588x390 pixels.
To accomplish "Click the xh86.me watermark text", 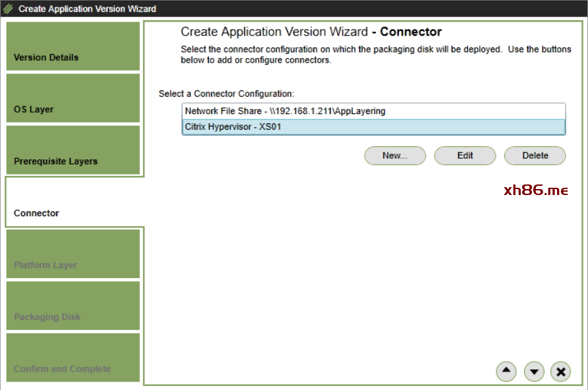I will (x=535, y=190).
